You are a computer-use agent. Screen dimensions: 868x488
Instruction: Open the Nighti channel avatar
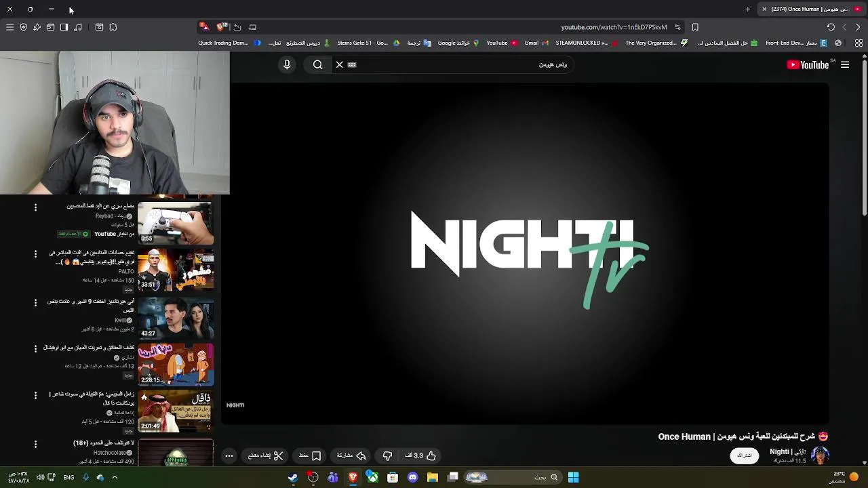tap(820, 455)
